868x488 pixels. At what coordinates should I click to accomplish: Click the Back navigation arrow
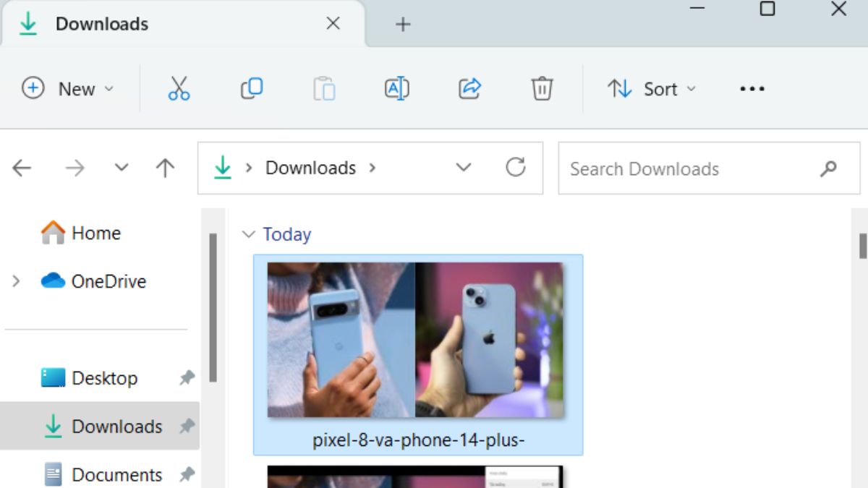pyautogui.click(x=22, y=168)
